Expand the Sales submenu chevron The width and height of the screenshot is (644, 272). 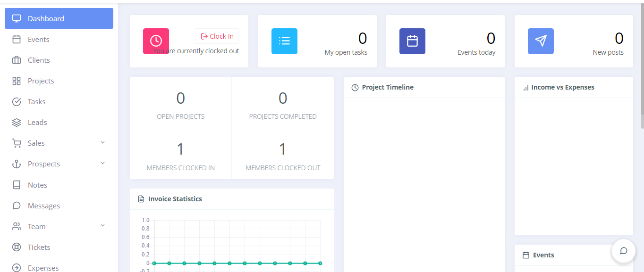tap(102, 143)
